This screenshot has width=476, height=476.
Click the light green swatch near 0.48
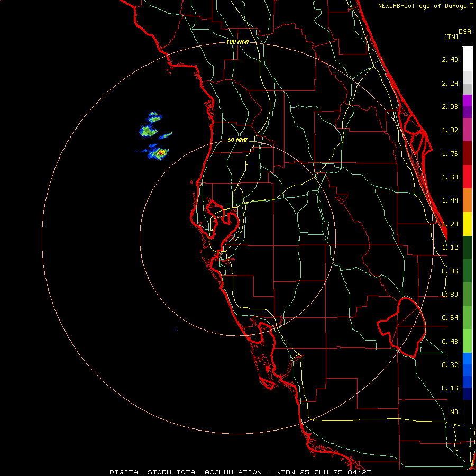467,341
